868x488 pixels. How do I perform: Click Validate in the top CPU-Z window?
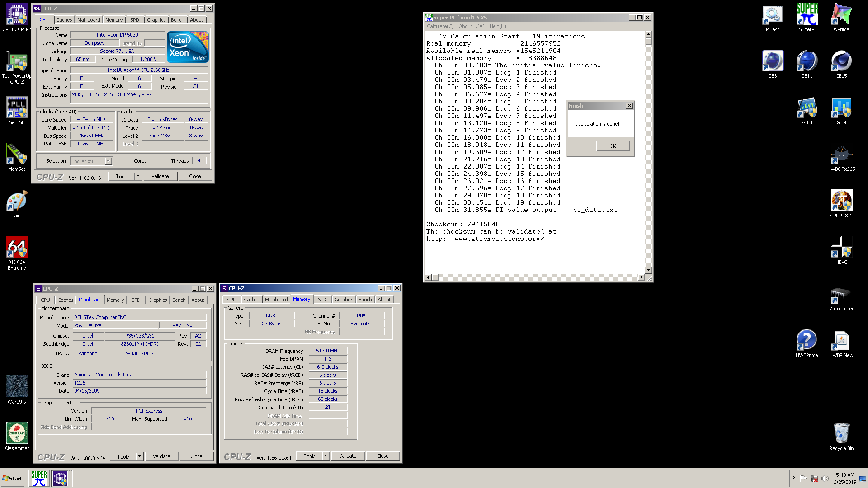pos(160,176)
